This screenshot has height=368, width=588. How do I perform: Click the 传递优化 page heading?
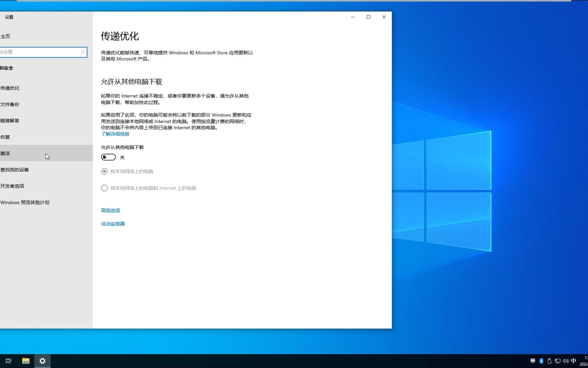click(x=120, y=36)
